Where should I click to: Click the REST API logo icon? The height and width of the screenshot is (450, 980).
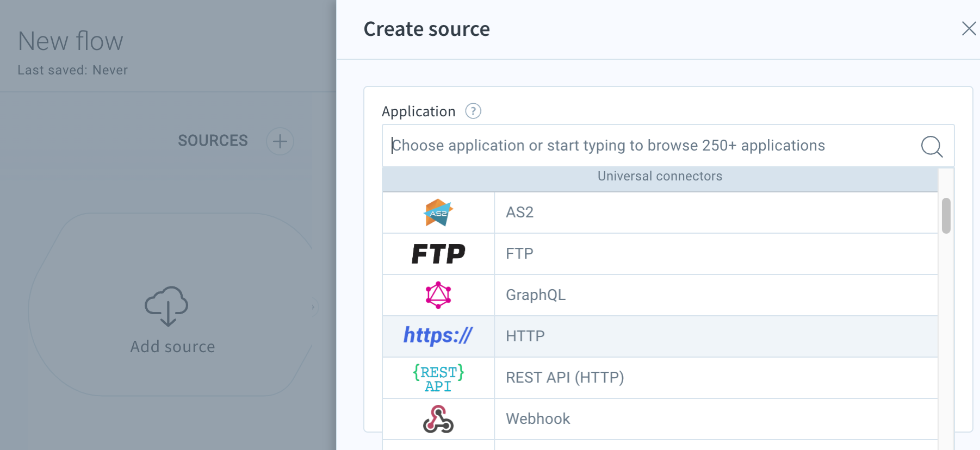[438, 378]
